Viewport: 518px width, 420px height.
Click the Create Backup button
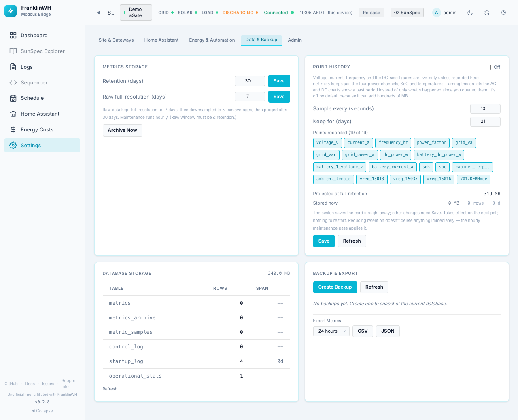pos(335,287)
